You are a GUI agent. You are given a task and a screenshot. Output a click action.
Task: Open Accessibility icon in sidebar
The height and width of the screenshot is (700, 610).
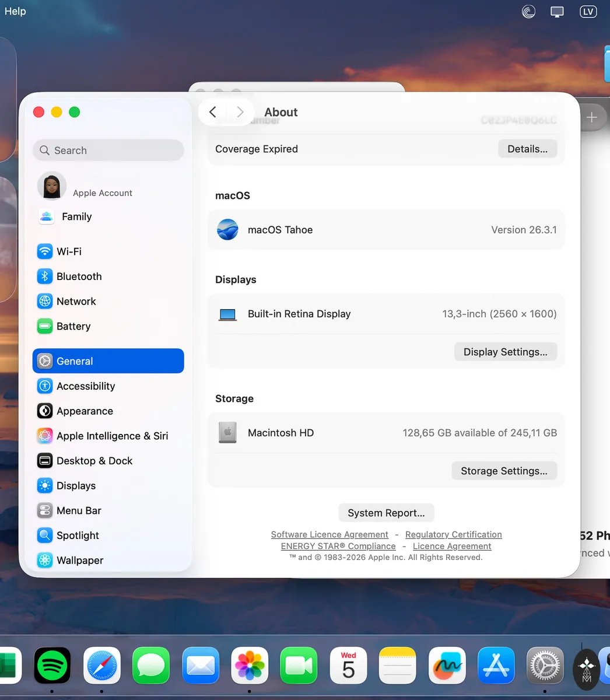click(x=45, y=386)
